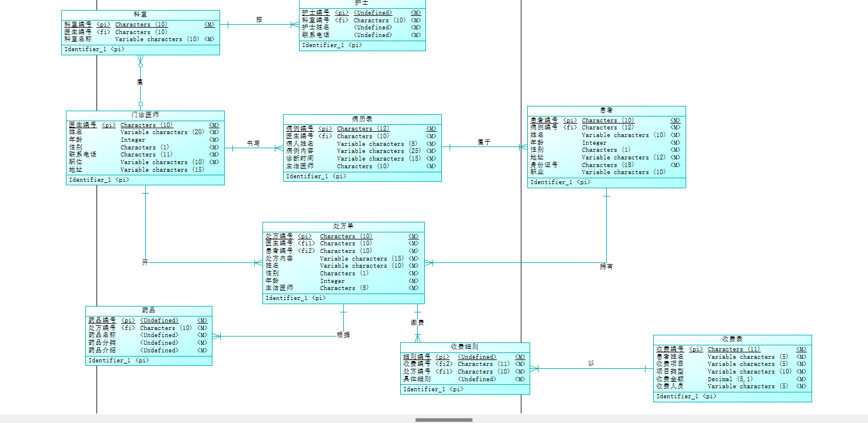Viewport: 868px width, 423px height.
Task: Select the 收费表 entity title
Action: tap(732, 339)
